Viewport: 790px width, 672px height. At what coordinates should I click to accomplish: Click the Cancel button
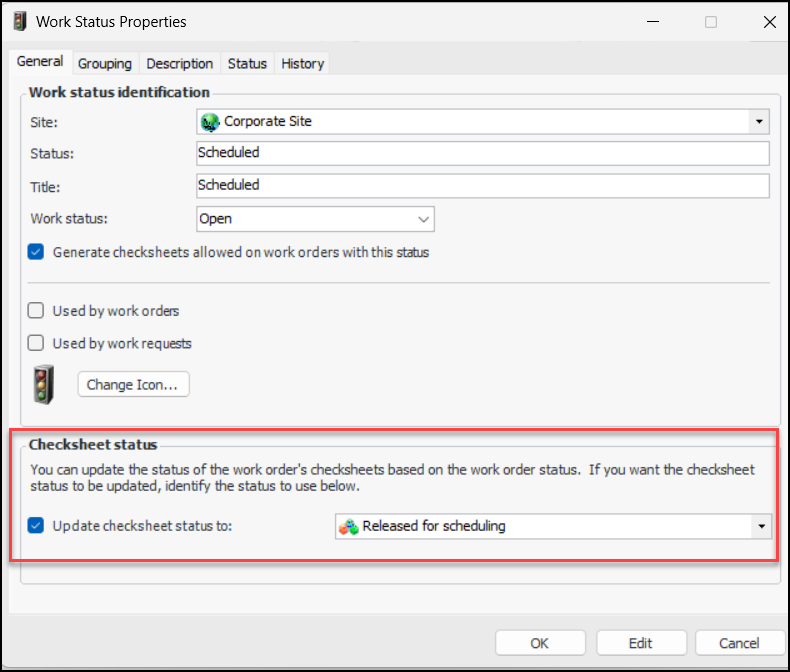[740, 643]
